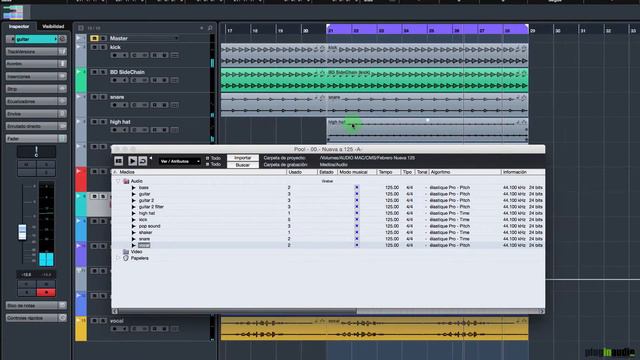Sort Pool by Usado column header

(x=301, y=172)
